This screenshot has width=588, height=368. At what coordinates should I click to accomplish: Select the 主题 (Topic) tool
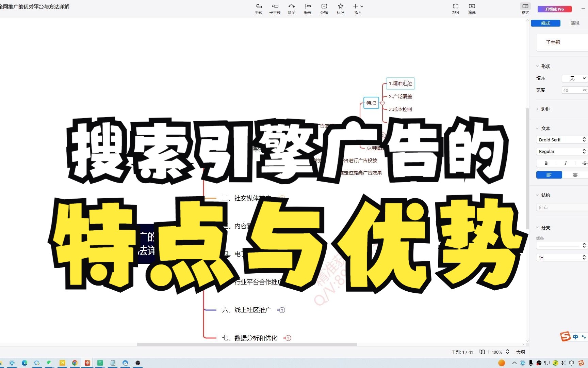click(259, 9)
